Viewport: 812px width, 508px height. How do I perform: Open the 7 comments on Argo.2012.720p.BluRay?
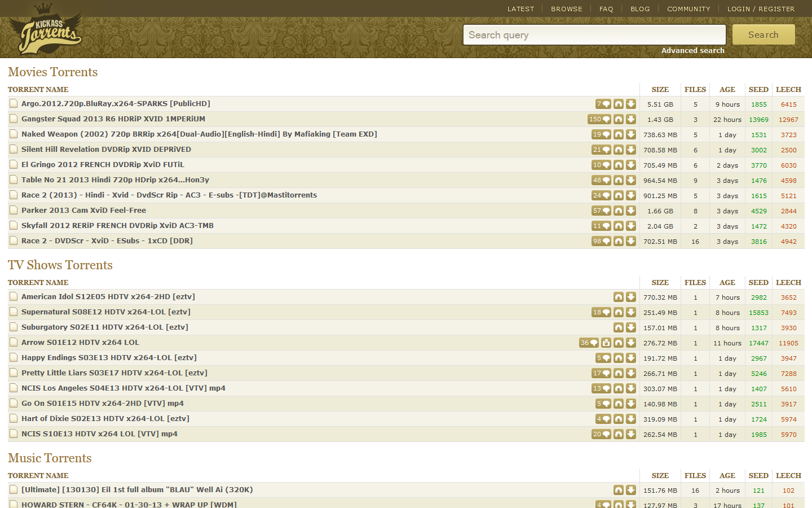(603, 104)
